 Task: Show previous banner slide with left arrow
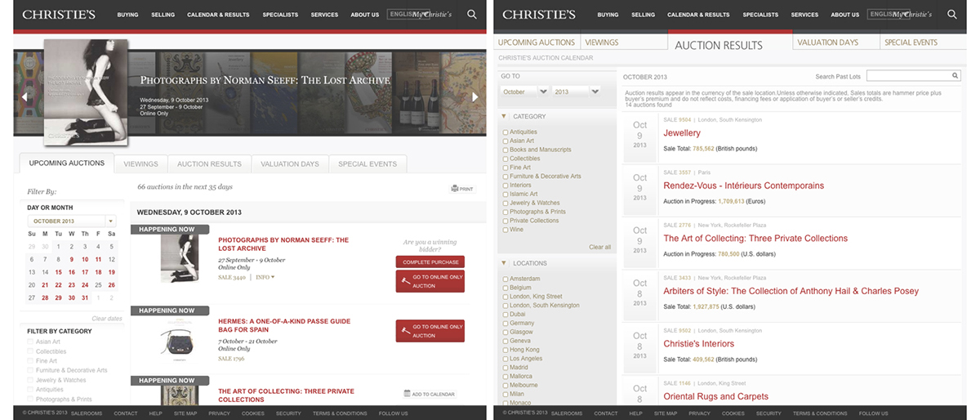tap(24, 96)
